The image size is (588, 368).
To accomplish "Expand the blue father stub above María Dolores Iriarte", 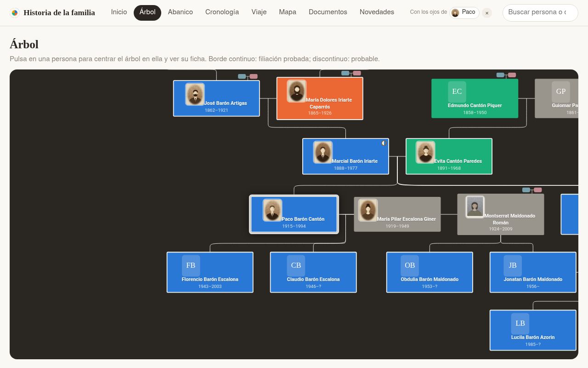I will [345, 73].
